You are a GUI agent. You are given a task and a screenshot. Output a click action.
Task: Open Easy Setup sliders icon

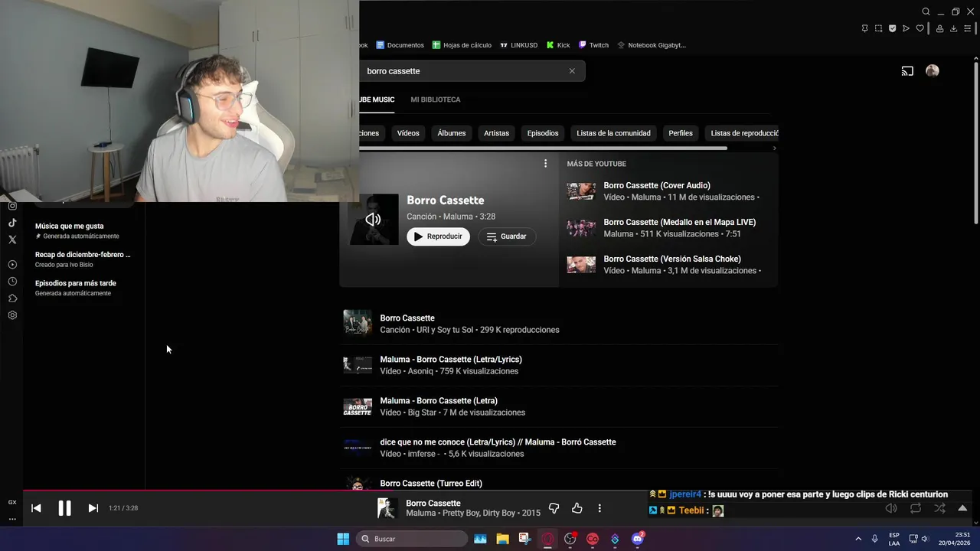(967, 28)
